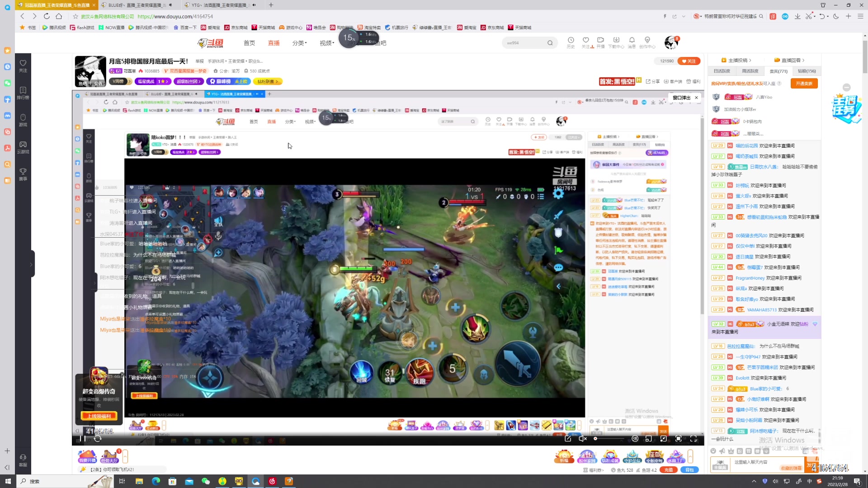Click the 背包 backpack button
Viewport: 868px width, 488px height.
[689, 470]
